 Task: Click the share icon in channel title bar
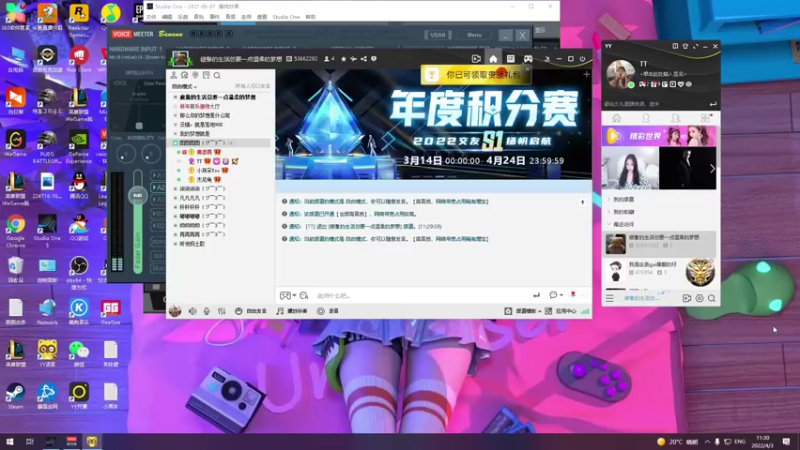click(x=364, y=59)
